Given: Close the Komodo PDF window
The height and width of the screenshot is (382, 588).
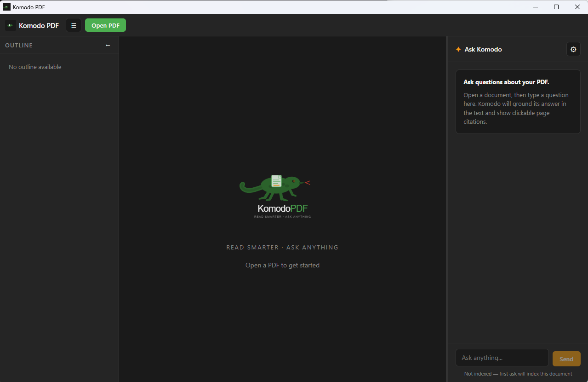Looking at the screenshot, I should pos(577,7).
